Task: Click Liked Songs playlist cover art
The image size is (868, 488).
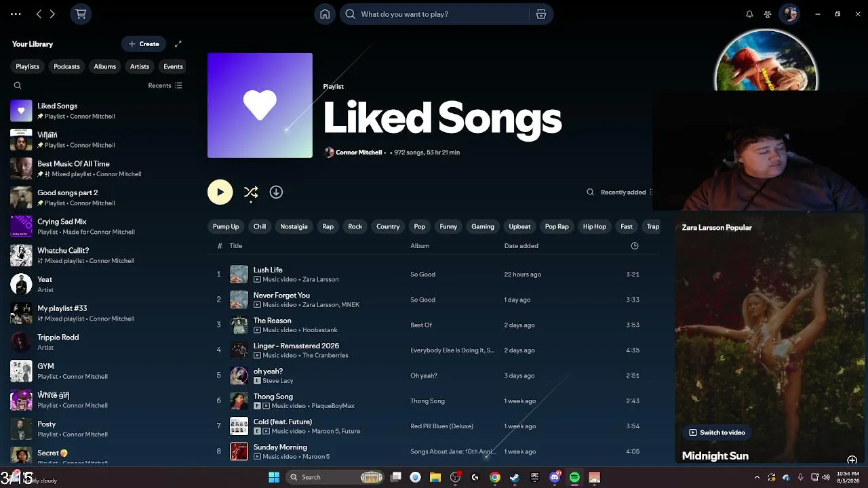Action: tap(260, 105)
